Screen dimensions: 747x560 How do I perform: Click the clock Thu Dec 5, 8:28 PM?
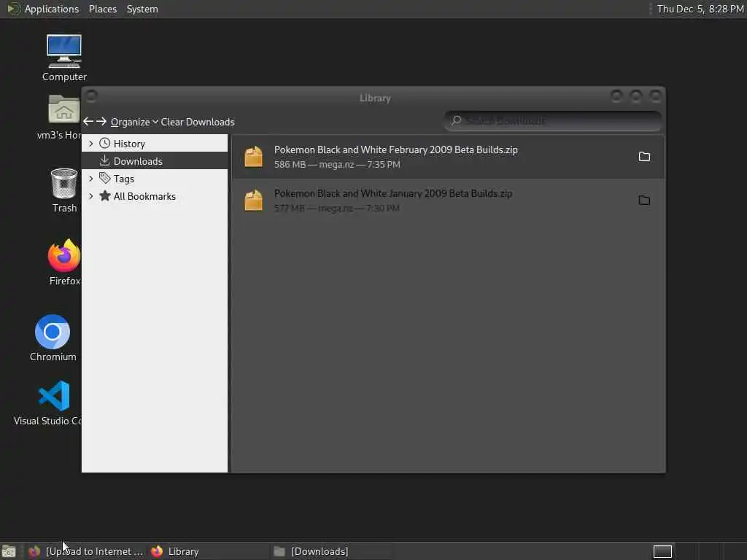700,9
